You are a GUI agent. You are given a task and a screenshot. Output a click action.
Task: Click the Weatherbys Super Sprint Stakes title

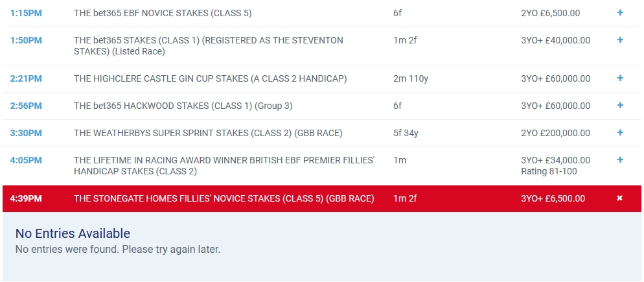[x=208, y=133]
